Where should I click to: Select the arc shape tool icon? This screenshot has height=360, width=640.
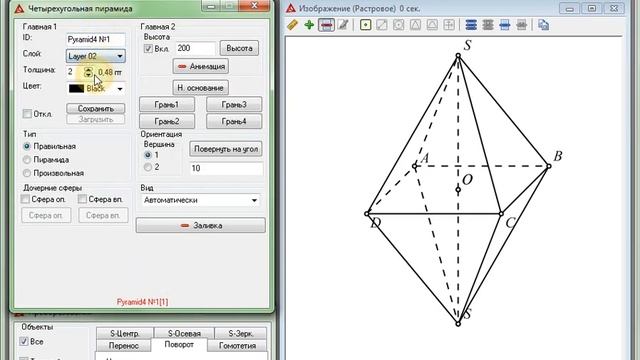click(432, 25)
